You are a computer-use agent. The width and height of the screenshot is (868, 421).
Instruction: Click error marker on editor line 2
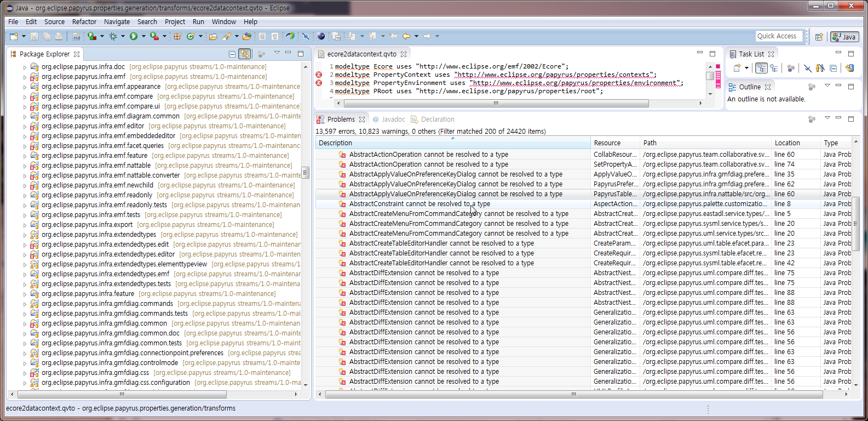pyautogui.click(x=319, y=75)
